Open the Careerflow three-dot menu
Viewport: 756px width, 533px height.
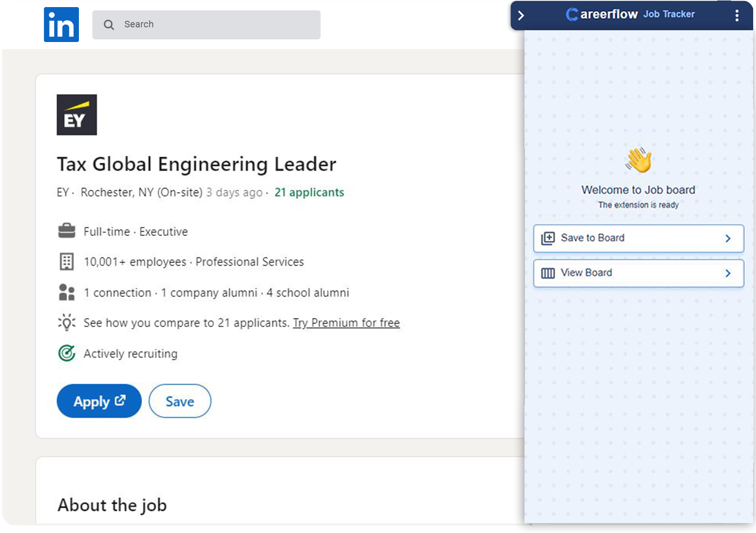[x=736, y=15]
